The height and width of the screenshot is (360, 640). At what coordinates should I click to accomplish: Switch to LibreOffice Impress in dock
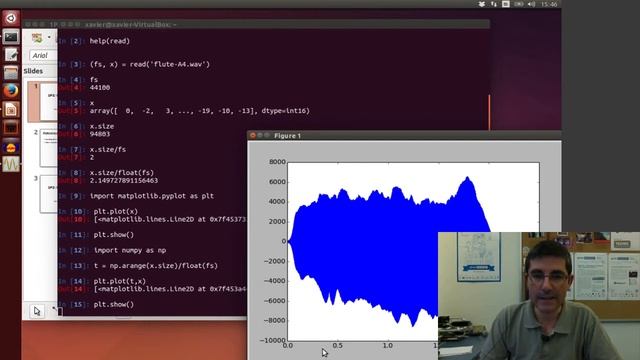coord(11,109)
